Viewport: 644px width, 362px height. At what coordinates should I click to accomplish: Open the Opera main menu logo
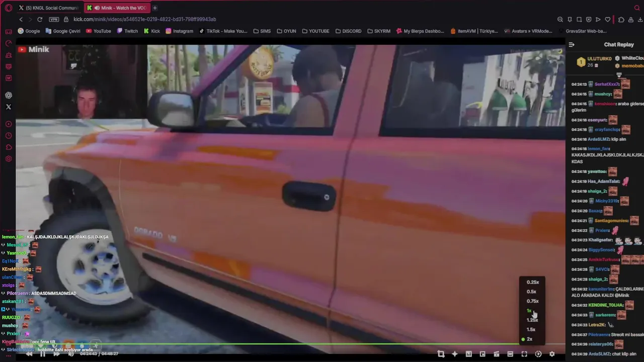(x=9, y=8)
